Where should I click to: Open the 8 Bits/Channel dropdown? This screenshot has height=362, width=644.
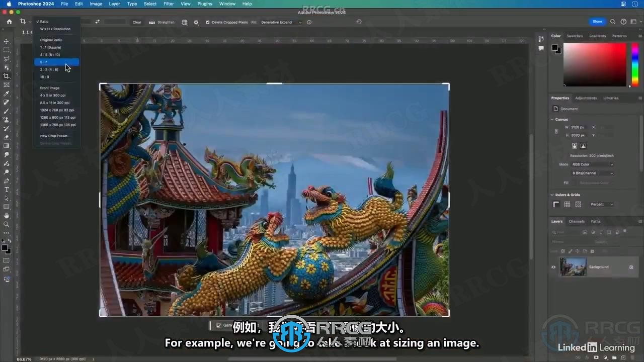pos(592,173)
